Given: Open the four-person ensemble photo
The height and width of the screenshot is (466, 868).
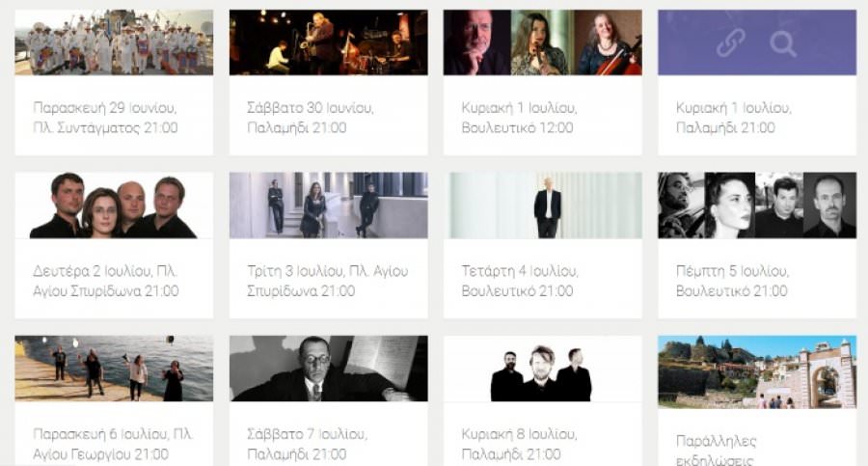Looking at the screenshot, I should click(114, 206).
